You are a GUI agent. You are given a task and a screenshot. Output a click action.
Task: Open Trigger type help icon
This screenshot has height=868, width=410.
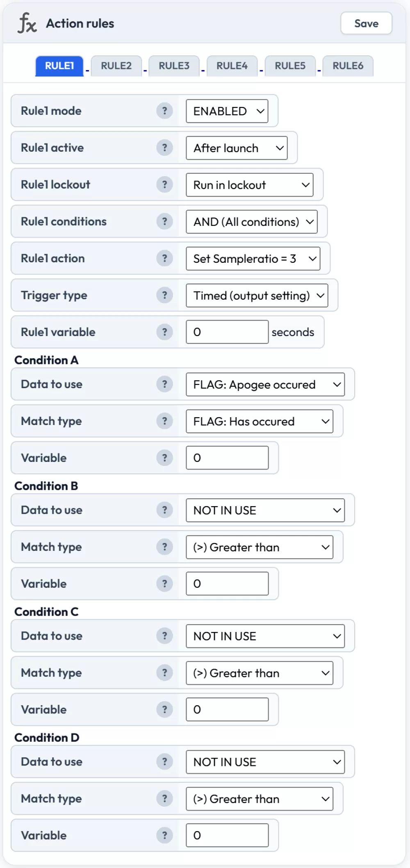164,295
